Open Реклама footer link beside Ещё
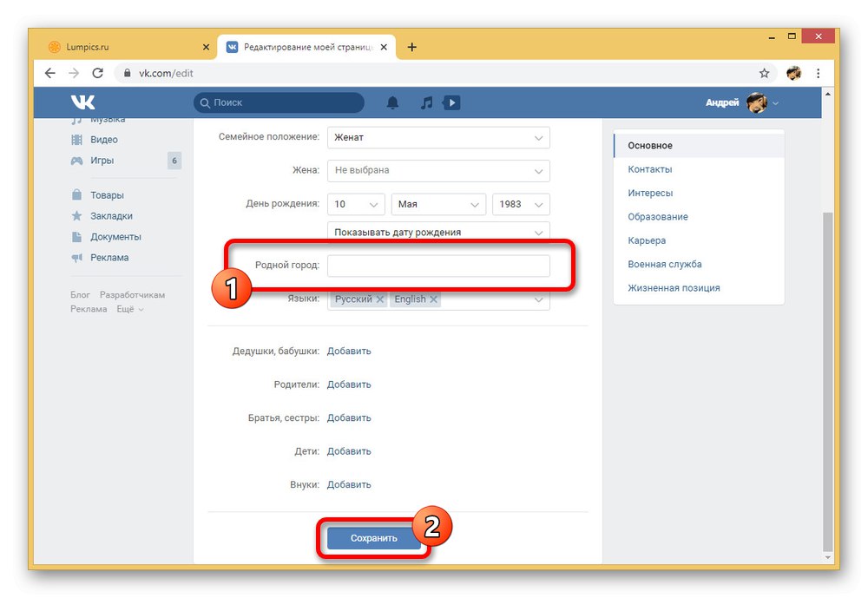Screen dimensions: 868x598 point(89,309)
